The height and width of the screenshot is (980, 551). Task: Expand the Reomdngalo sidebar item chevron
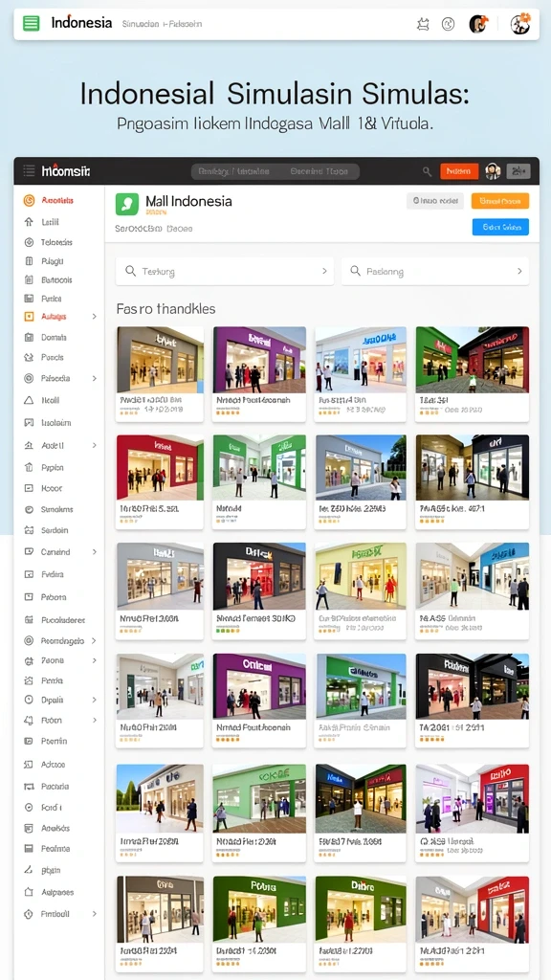pos(95,640)
